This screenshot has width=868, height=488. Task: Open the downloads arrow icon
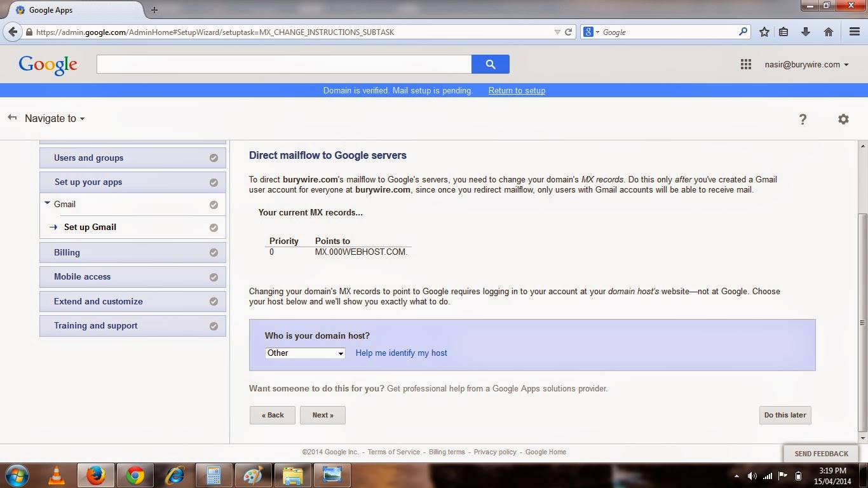pos(806,32)
